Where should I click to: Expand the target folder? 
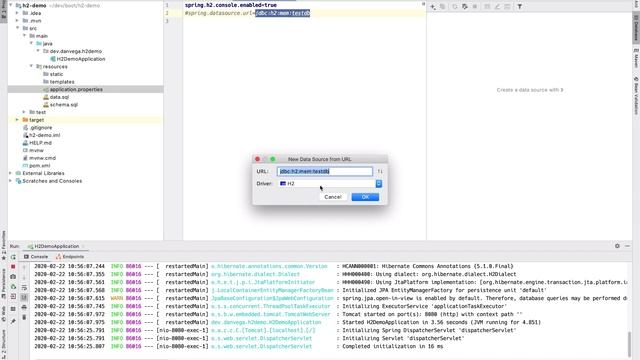tap(17, 120)
